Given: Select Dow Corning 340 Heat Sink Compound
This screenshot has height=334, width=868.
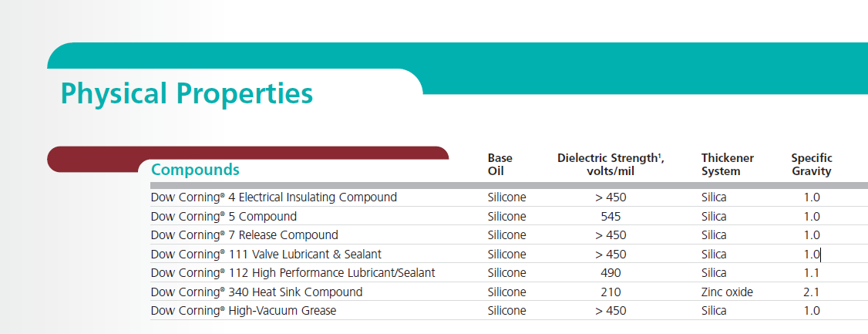Looking at the screenshot, I should coord(256,292).
